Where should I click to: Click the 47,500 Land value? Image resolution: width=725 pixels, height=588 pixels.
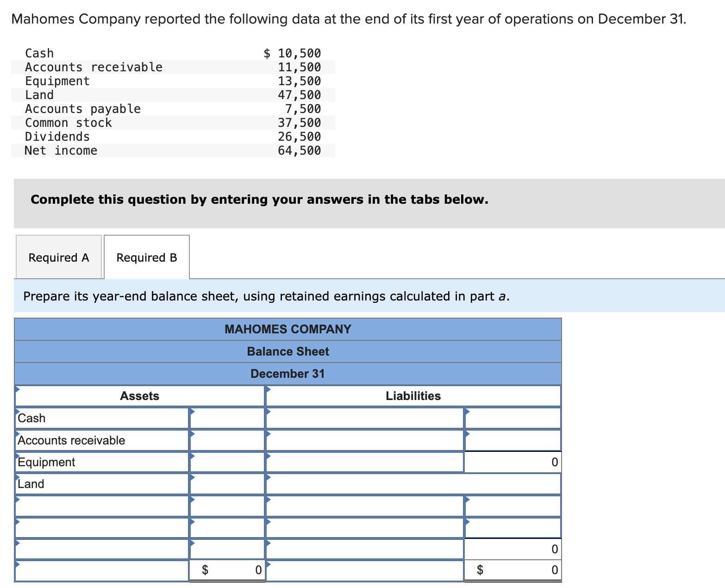pyautogui.click(x=299, y=95)
